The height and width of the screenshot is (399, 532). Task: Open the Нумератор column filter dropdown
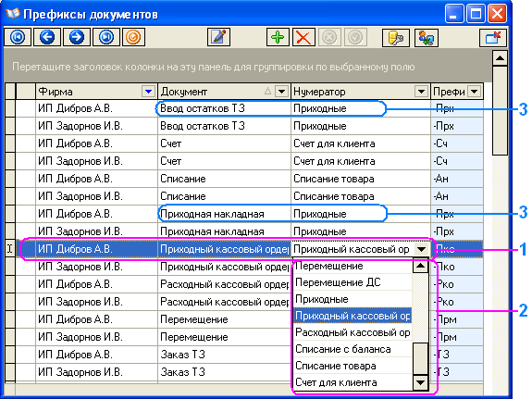tap(421, 92)
